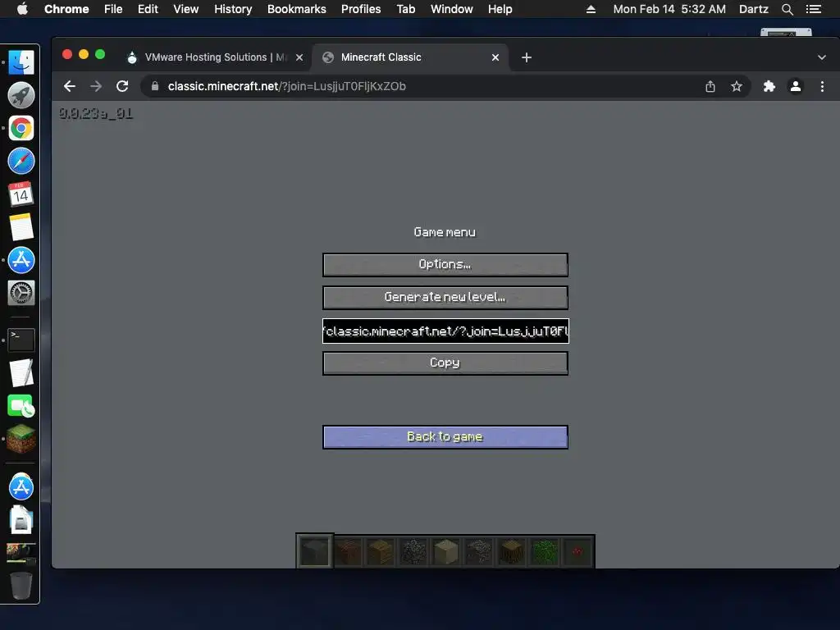Image resolution: width=840 pixels, height=630 pixels.
Task: Open the Profiles menu
Action: [361, 9]
